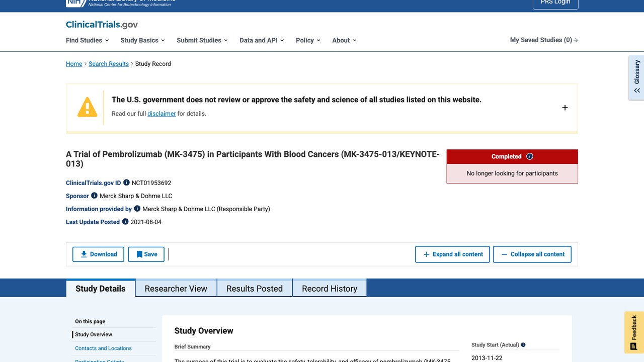Image resolution: width=644 pixels, height=362 pixels.
Task: Click the Pembrolizumab trial title heading
Action: [253, 159]
